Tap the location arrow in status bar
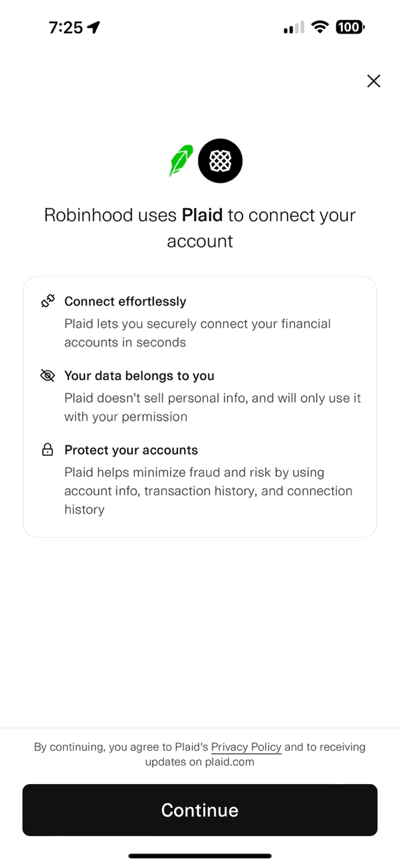Viewport: 400px width, 866px height. [94, 27]
